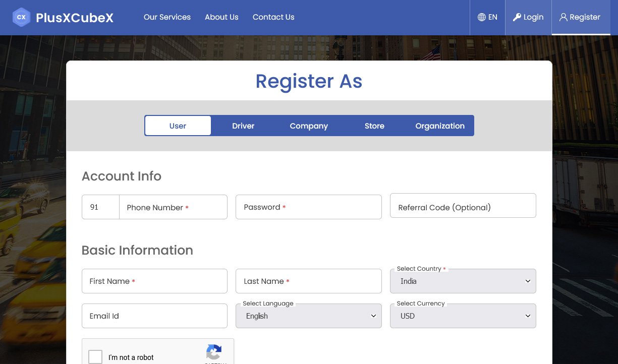Screen dimensions: 618x364
Task: Focus the Phone Number field
Action: [173, 207]
